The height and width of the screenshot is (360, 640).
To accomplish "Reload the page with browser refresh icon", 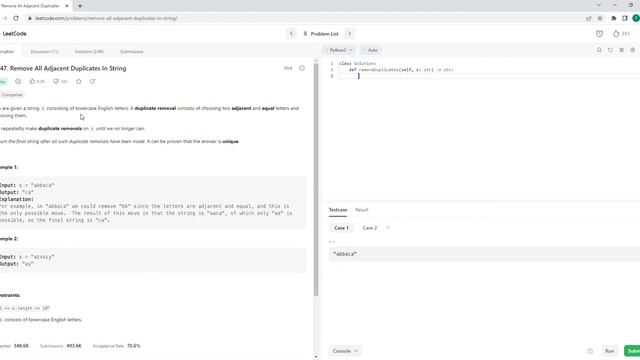I will click(16, 18).
